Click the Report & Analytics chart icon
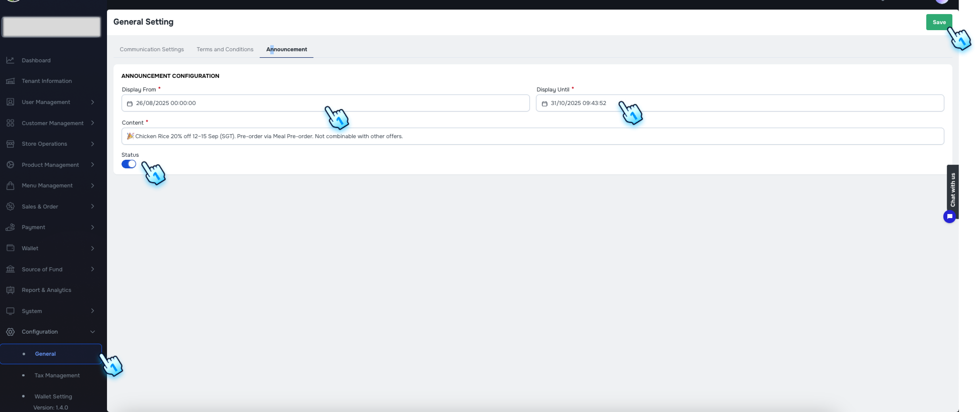The height and width of the screenshot is (412, 980). tap(10, 289)
